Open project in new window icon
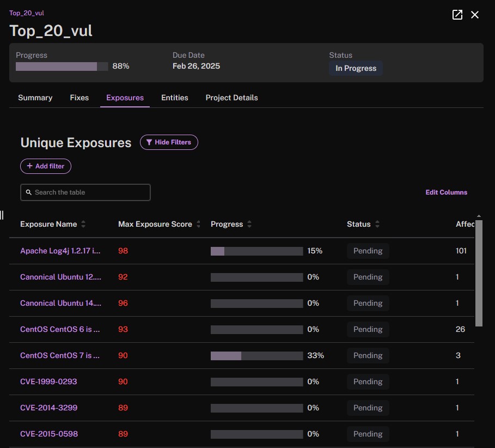The image size is (495, 448). [457, 15]
